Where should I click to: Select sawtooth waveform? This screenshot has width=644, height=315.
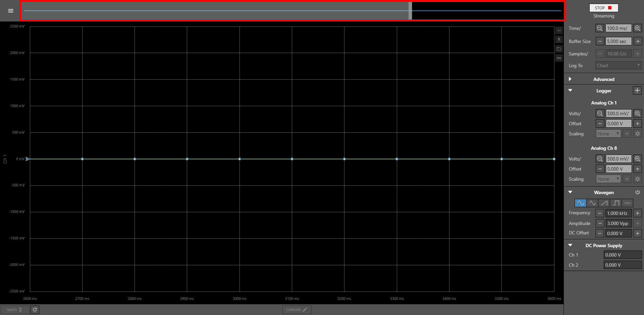coord(604,203)
